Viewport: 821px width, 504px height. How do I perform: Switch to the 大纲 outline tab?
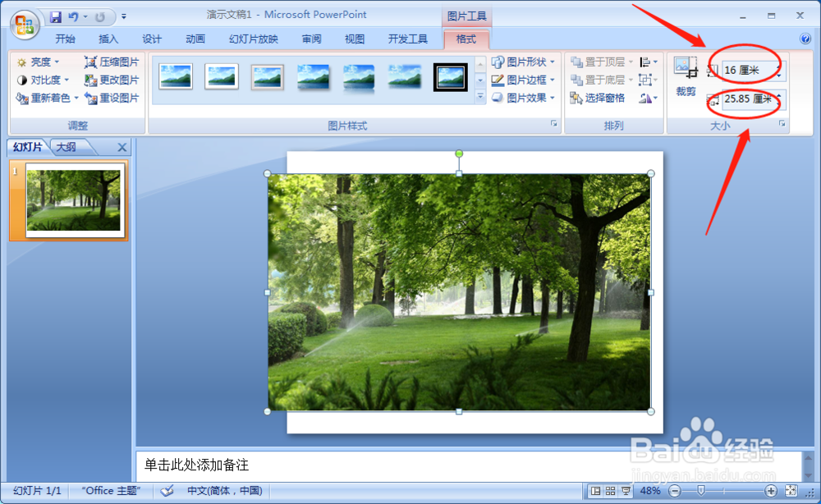[x=67, y=147]
